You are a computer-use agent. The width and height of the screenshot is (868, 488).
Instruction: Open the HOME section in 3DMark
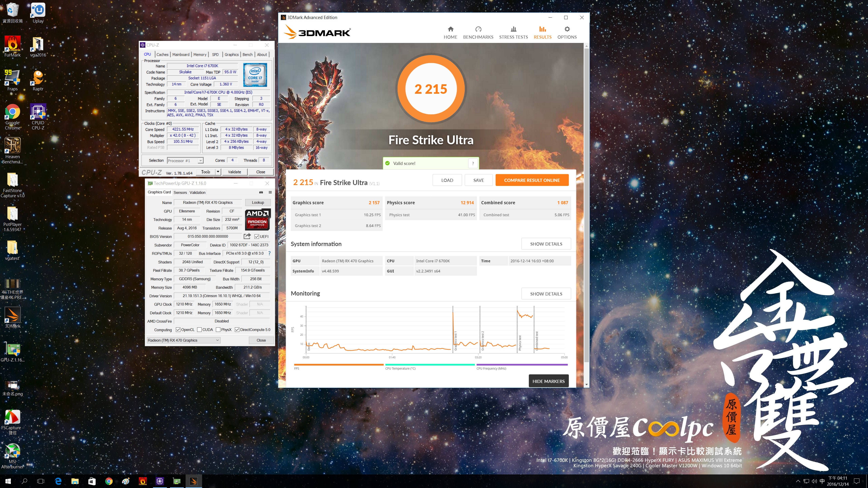pyautogui.click(x=450, y=33)
